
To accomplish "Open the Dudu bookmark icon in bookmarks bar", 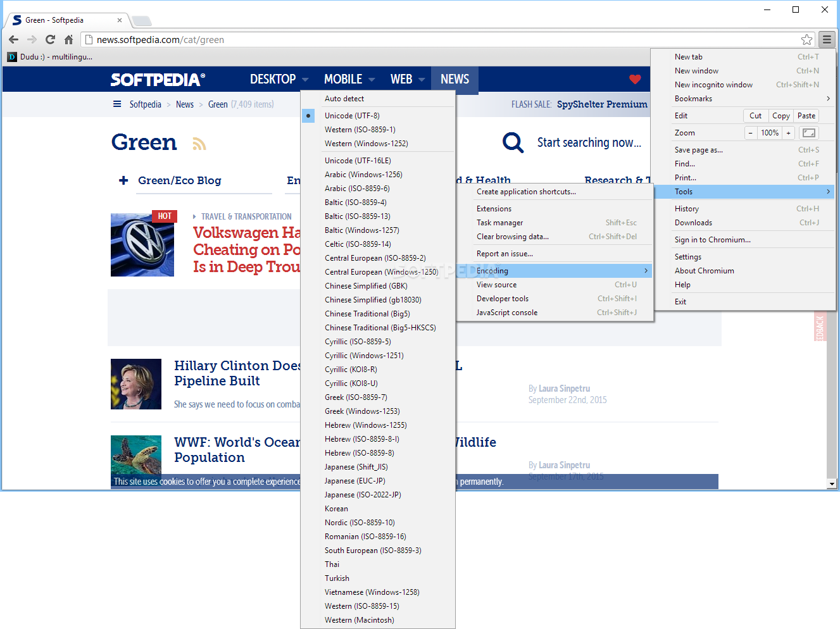I will tap(12, 57).
